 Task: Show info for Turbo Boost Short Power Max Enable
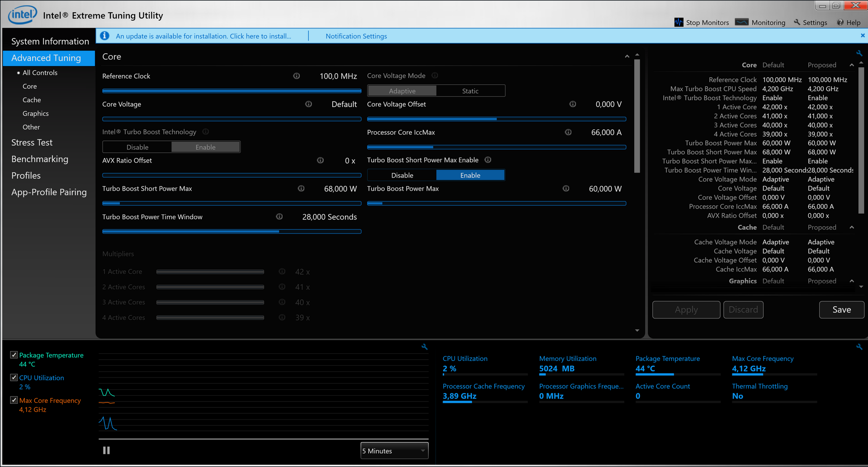(488, 160)
